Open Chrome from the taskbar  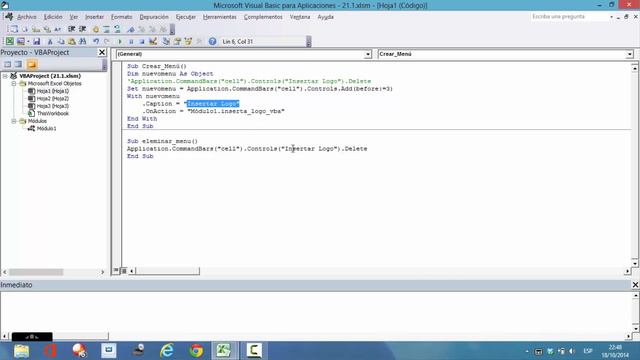pyautogui.click(x=196, y=351)
